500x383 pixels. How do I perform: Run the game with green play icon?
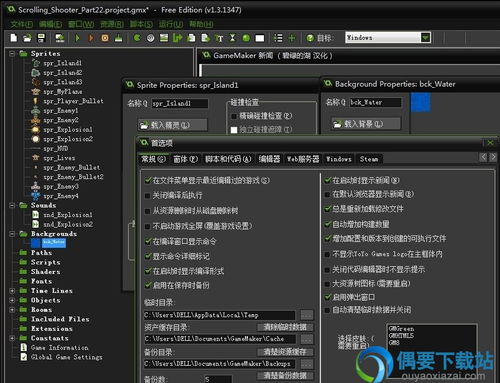tap(78, 38)
